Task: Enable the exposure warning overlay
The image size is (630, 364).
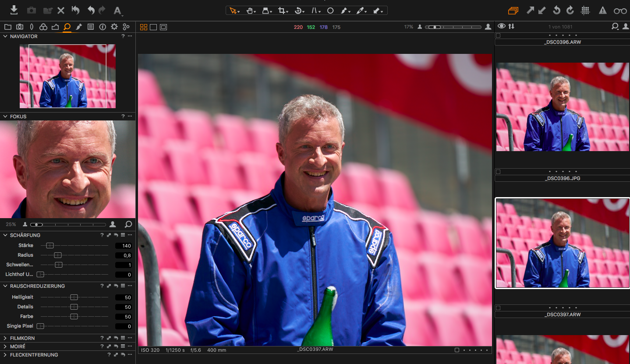Action: point(602,11)
